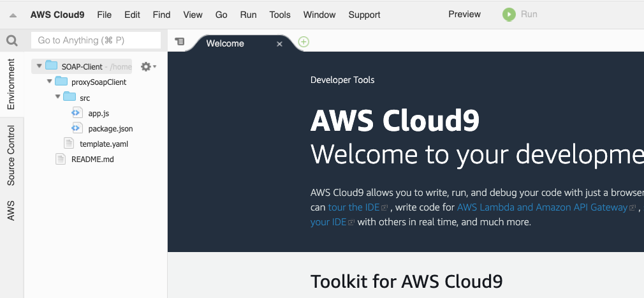
Task: Select the src folder label
Action: click(x=85, y=98)
